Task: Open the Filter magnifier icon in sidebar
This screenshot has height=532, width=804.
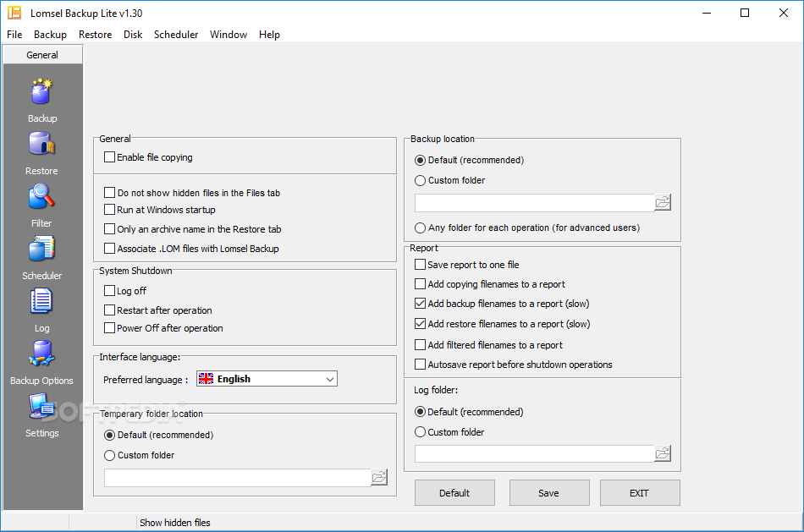Action: pos(41,197)
